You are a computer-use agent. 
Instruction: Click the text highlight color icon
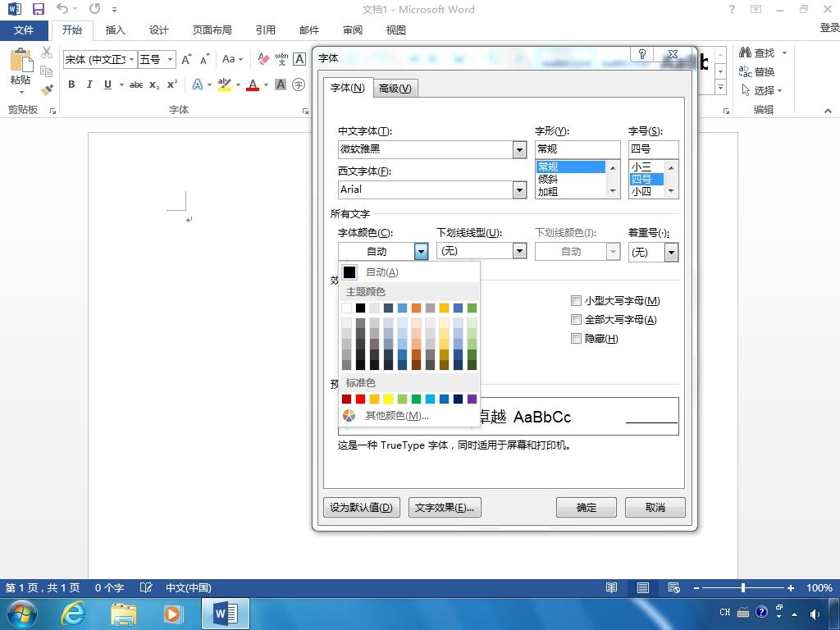[225, 84]
